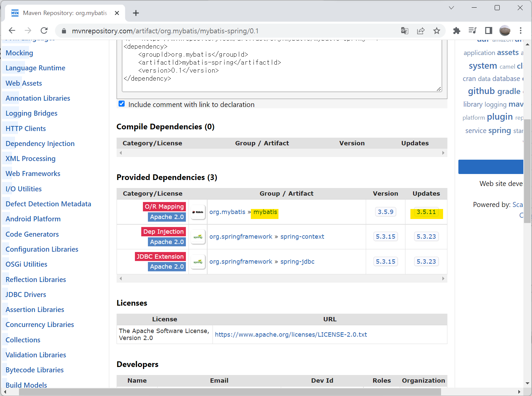Open Web Frameworks category
The height and width of the screenshot is (396, 532).
coord(33,174)
